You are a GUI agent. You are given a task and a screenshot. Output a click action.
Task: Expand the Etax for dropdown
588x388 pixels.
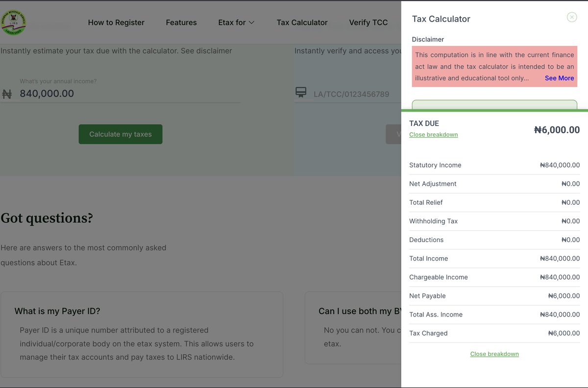tap(236, 23)
